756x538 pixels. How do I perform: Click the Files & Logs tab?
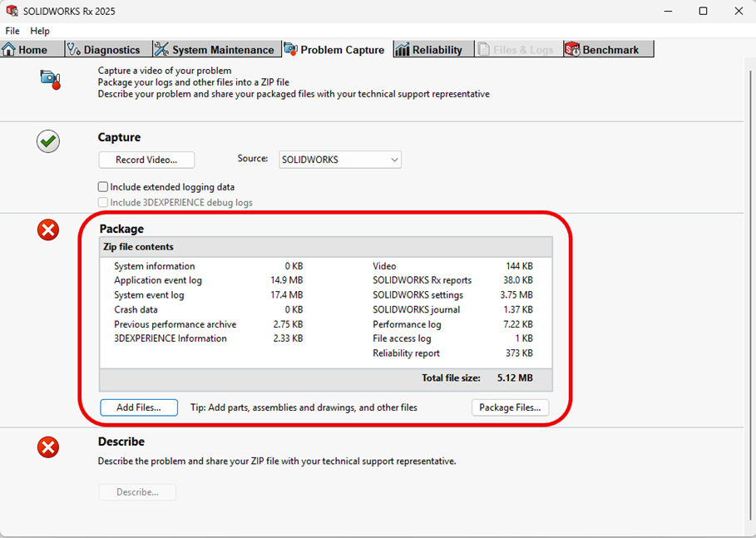(x=518, y=50)
